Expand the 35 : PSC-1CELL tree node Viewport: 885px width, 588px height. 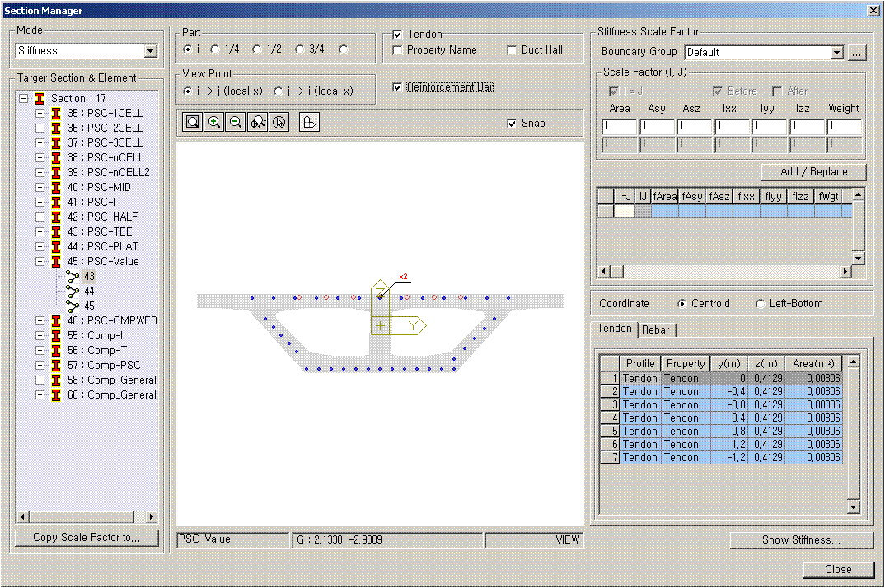tap(40, 113)
